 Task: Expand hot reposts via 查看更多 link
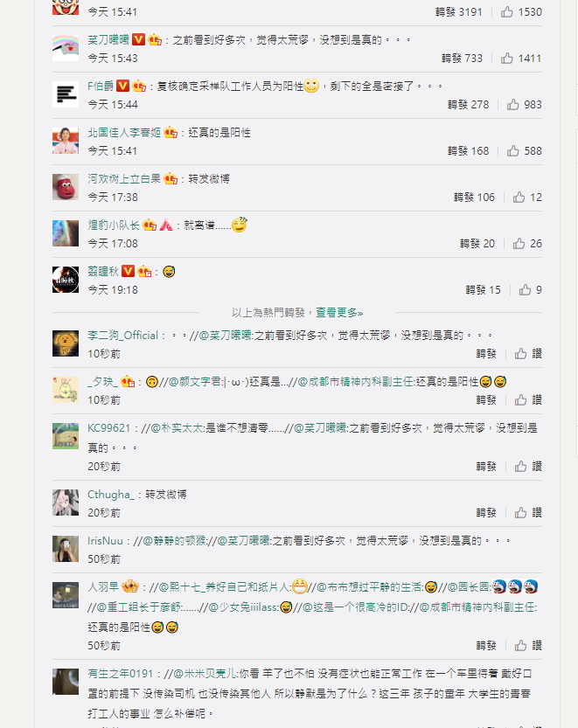(339, 313)
